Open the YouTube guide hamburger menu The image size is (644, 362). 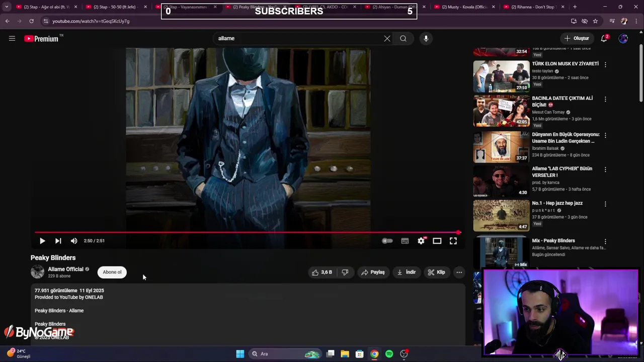click(x=12, y=38)
